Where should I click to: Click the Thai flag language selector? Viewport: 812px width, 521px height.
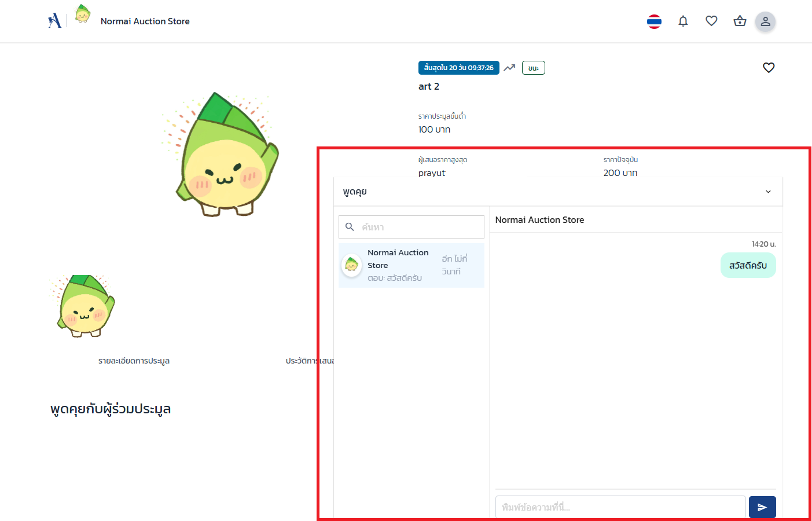click(x=654, y=21)
